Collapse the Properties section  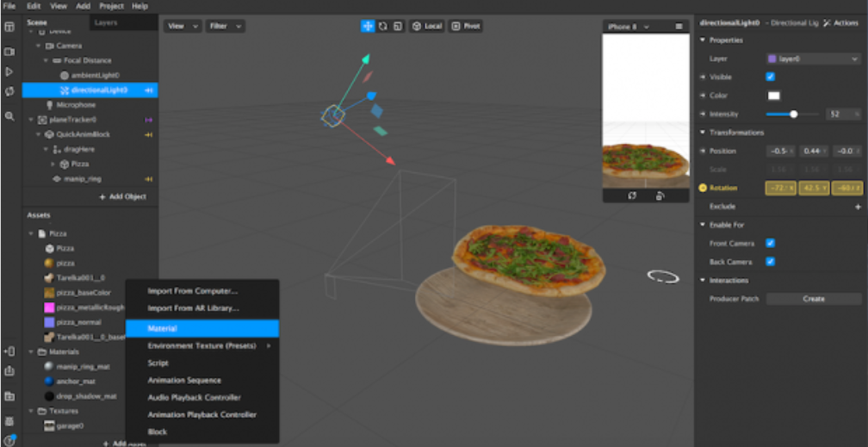(703, 40)
